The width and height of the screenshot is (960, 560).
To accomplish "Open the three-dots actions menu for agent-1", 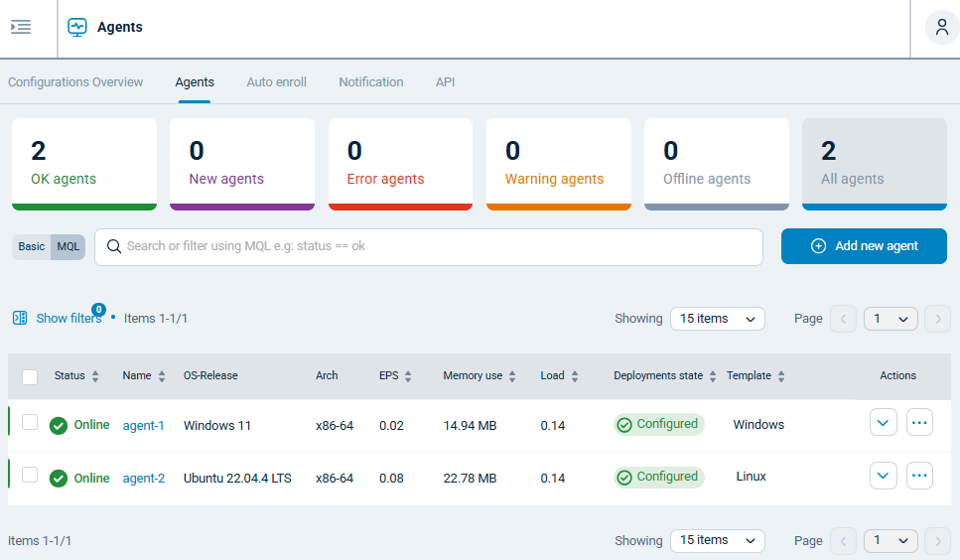I will pyautogui.click(x=919, y=423).
